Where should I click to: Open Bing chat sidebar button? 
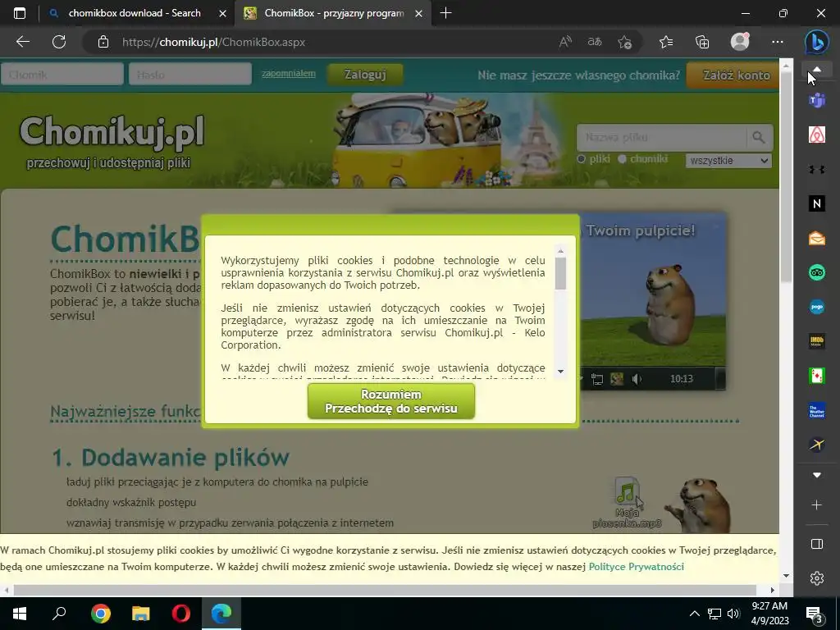817,42
